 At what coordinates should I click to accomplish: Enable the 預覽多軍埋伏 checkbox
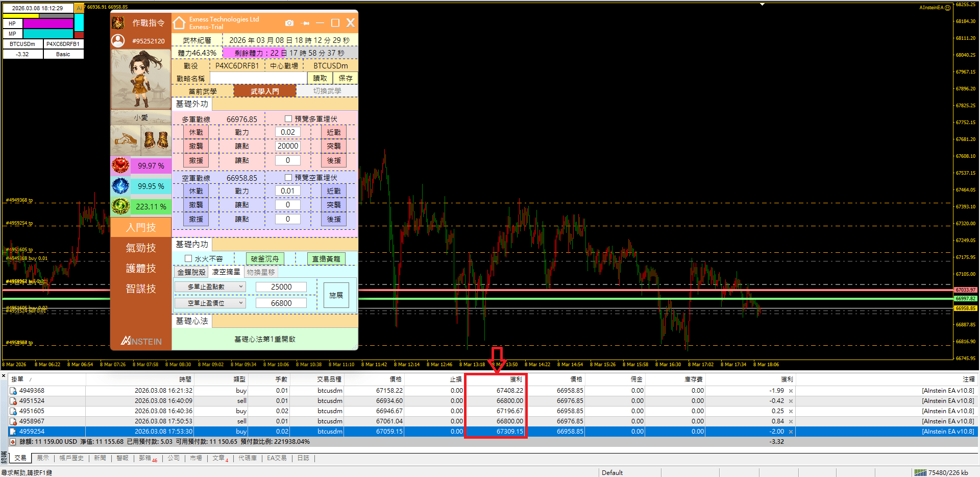tap(288, 119)
